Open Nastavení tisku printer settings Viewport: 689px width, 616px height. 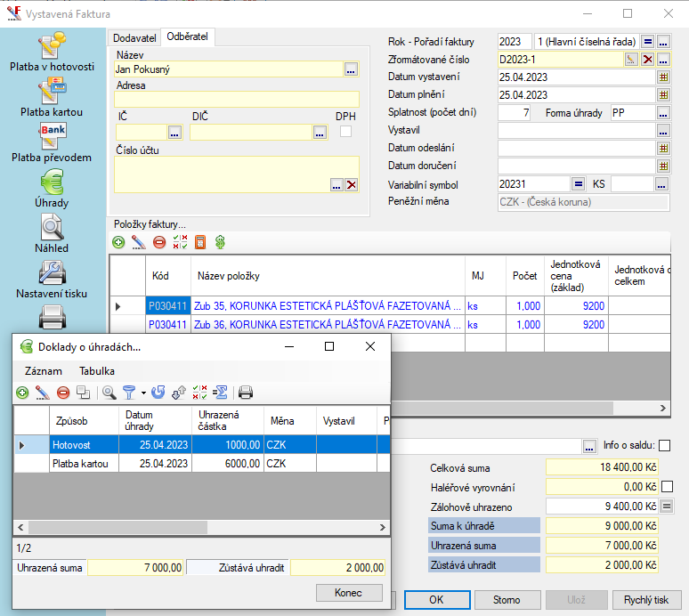52,272
